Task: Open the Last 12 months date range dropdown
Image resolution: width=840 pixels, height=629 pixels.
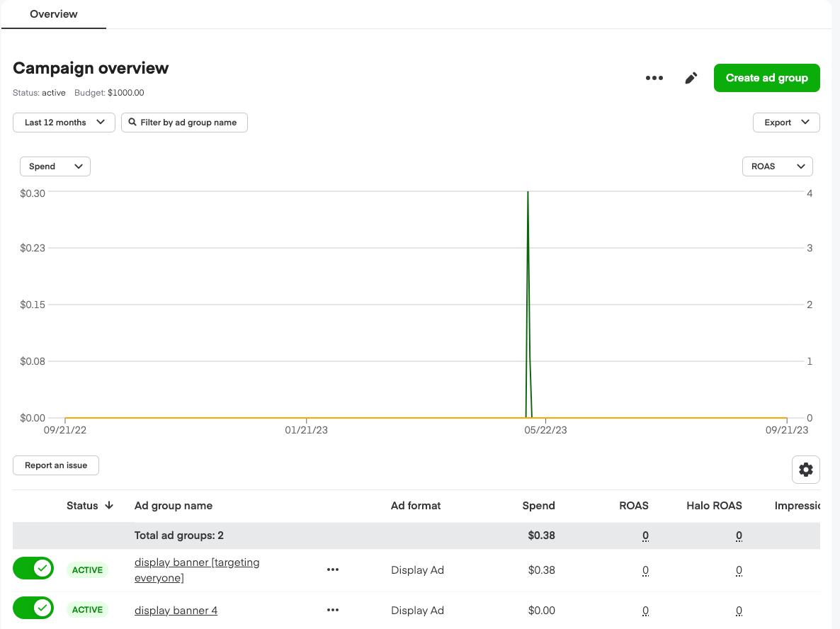Action: coord(63,122)
